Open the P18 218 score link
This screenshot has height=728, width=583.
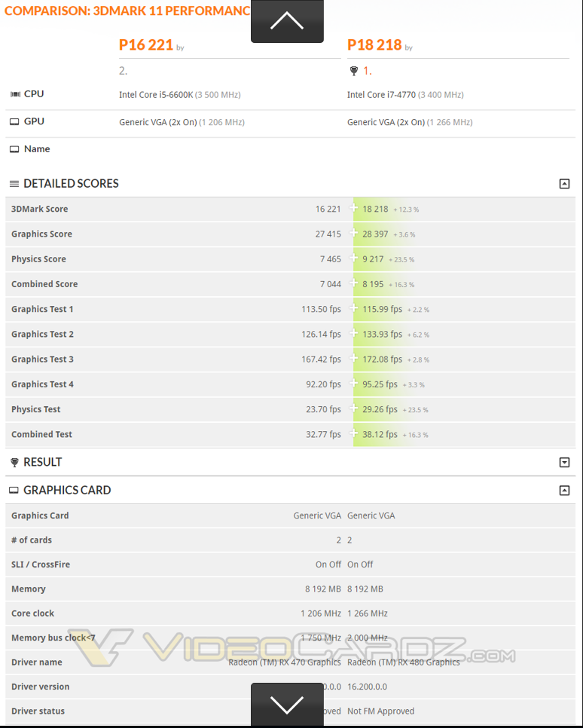(x=374, y=45)
